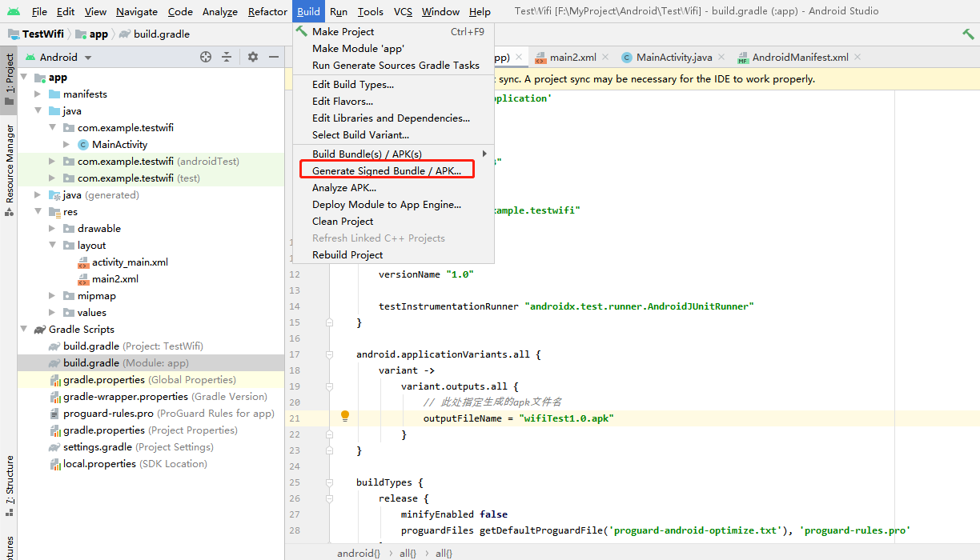980x560 pixels.
Task: Collapse Gradle Scripts node
Action: point(23,330)
